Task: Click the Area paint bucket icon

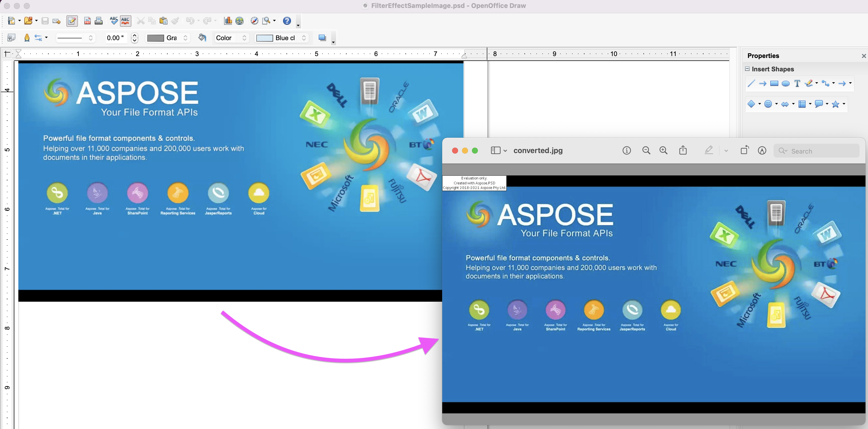Action: click(202, 38)
